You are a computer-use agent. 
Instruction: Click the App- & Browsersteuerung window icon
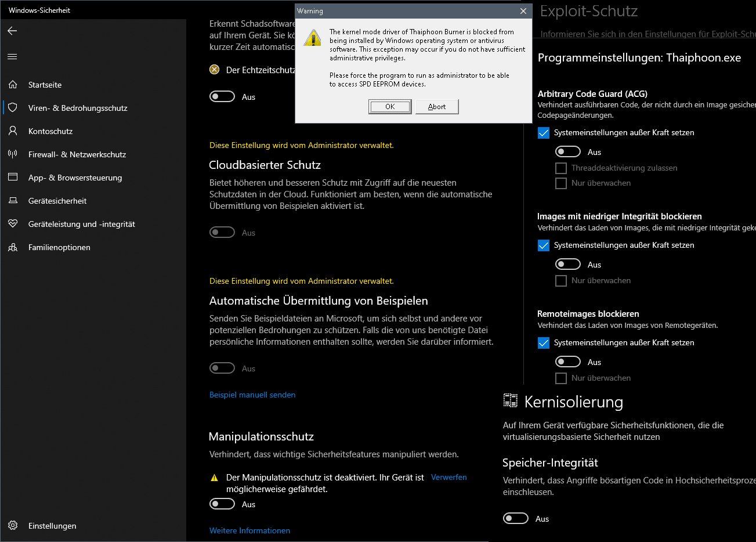[x=13, y=178]
